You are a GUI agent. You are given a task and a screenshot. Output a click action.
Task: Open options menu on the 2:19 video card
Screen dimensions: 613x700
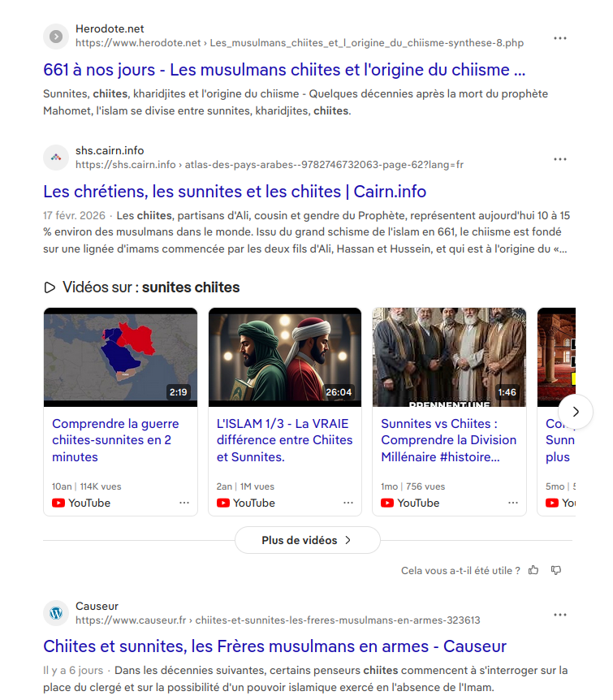[x=184, y=503]
